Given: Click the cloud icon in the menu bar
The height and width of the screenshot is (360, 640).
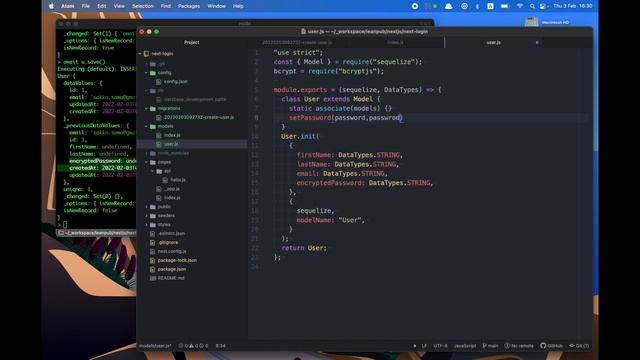Looking at the screenshot, I should pos(448,6).
